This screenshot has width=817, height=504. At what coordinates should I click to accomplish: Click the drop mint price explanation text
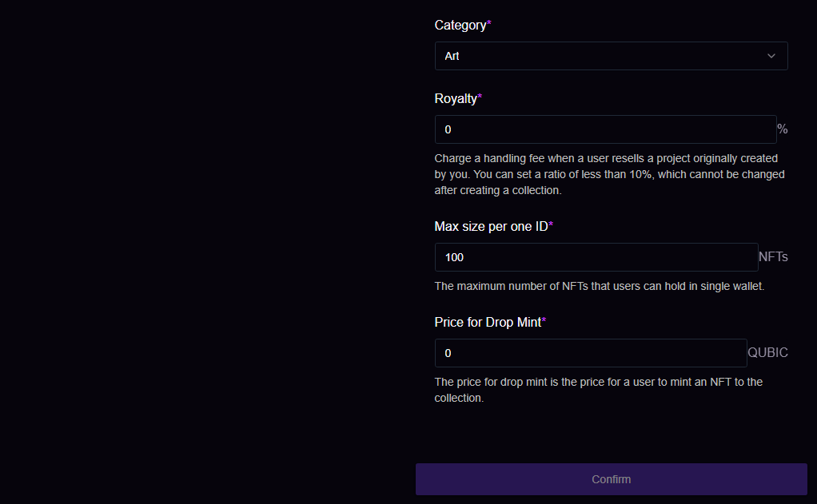coord(598,390)
